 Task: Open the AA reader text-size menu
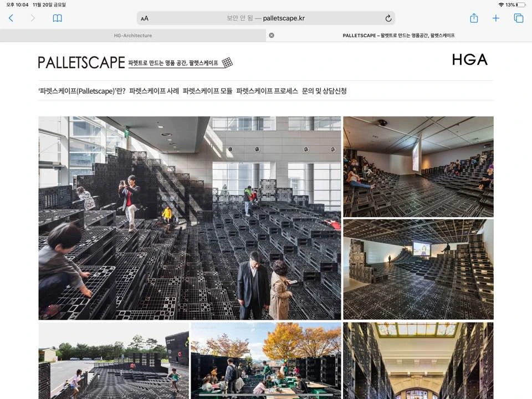coord(145,19)
